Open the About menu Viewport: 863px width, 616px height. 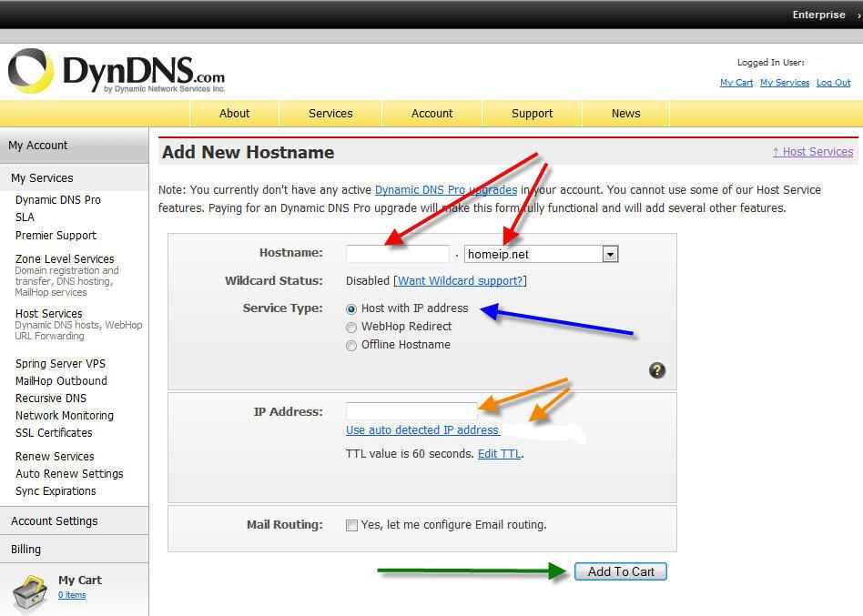click(235, 114)
